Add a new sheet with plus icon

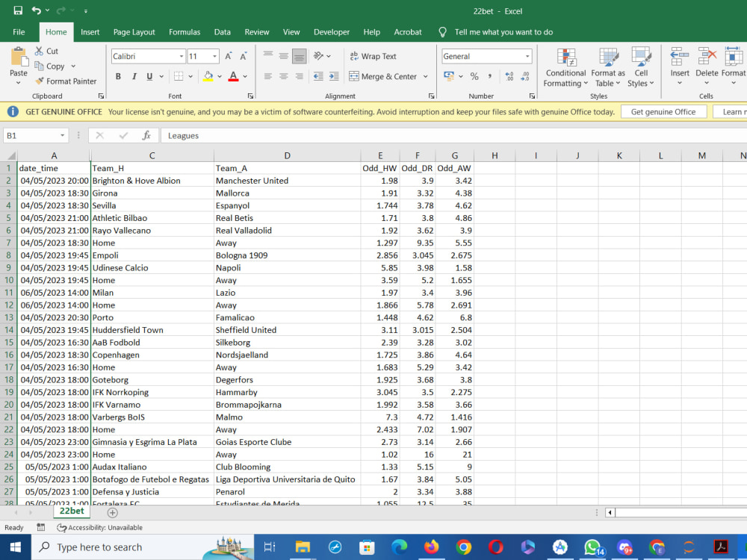(x=113, y=513)
